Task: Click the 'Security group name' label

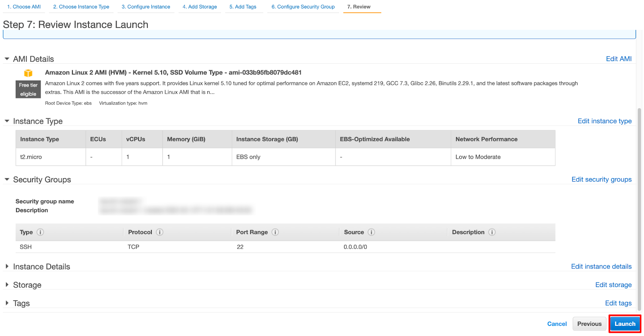Action: (x=45, y=201)
